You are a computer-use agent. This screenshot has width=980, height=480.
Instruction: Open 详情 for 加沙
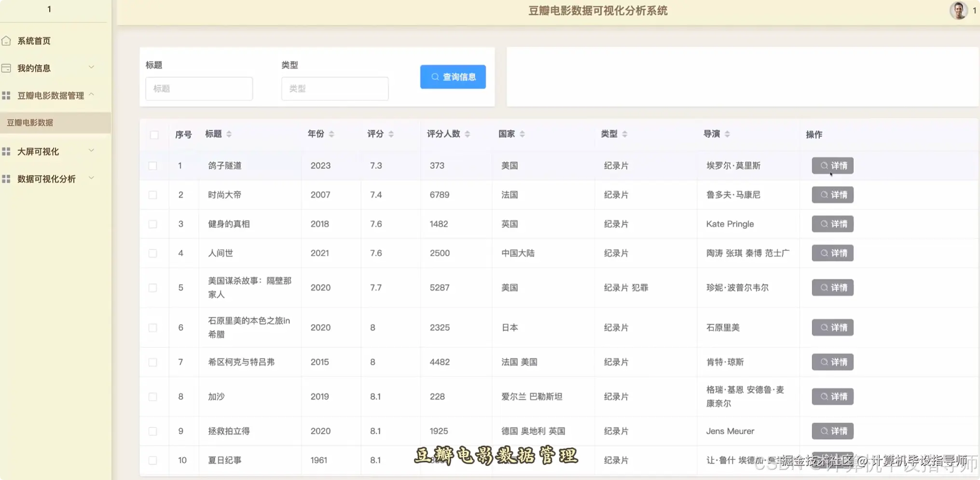[x=832, y=397]
